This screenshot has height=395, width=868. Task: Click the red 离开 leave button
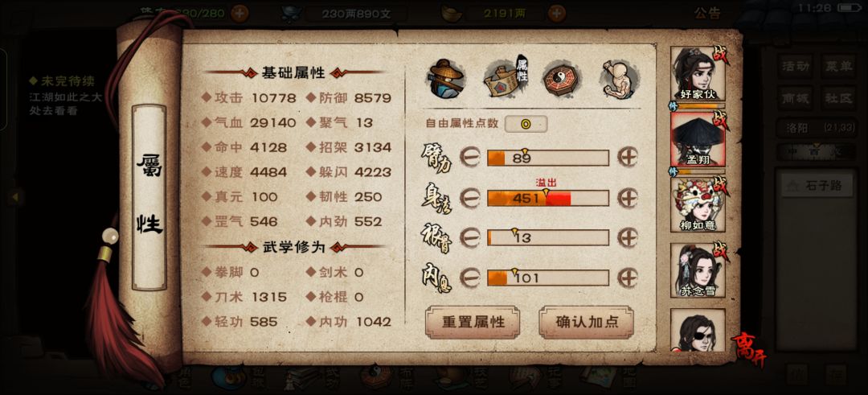pos(747,348)
